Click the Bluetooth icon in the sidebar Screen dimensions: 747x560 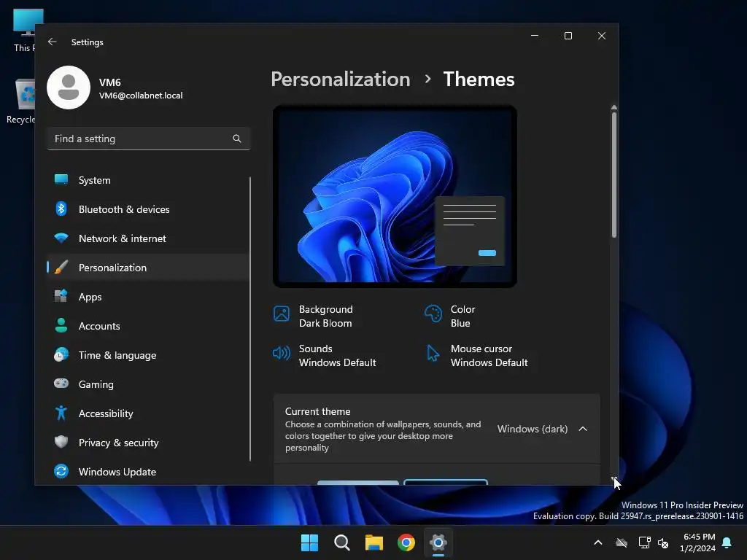coord(61,209)
